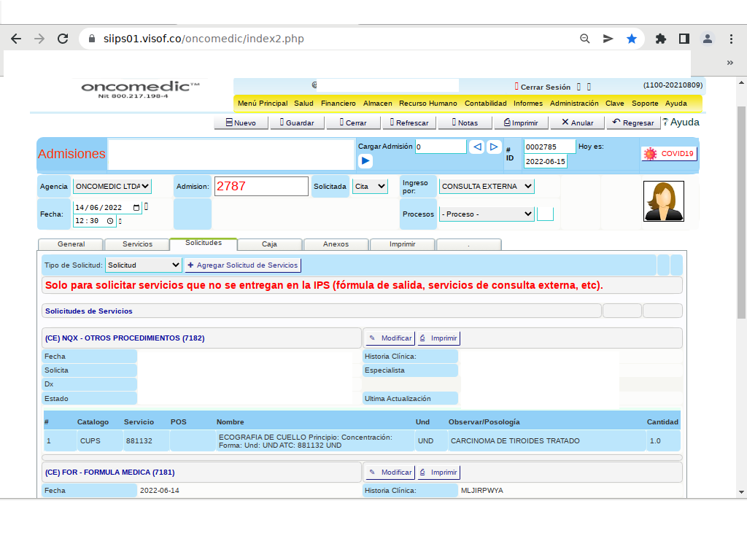Click Anular in the top toolbar

pos(577,122)
